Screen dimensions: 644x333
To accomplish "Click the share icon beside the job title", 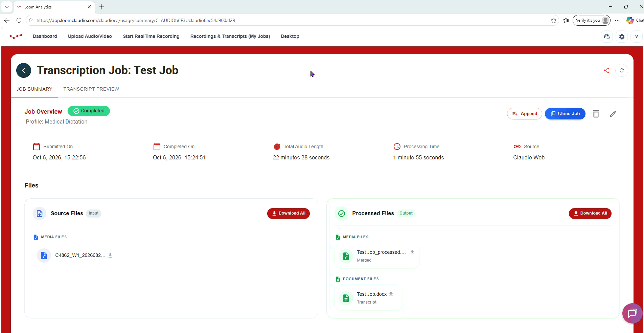I will click(x=606, y=70).
